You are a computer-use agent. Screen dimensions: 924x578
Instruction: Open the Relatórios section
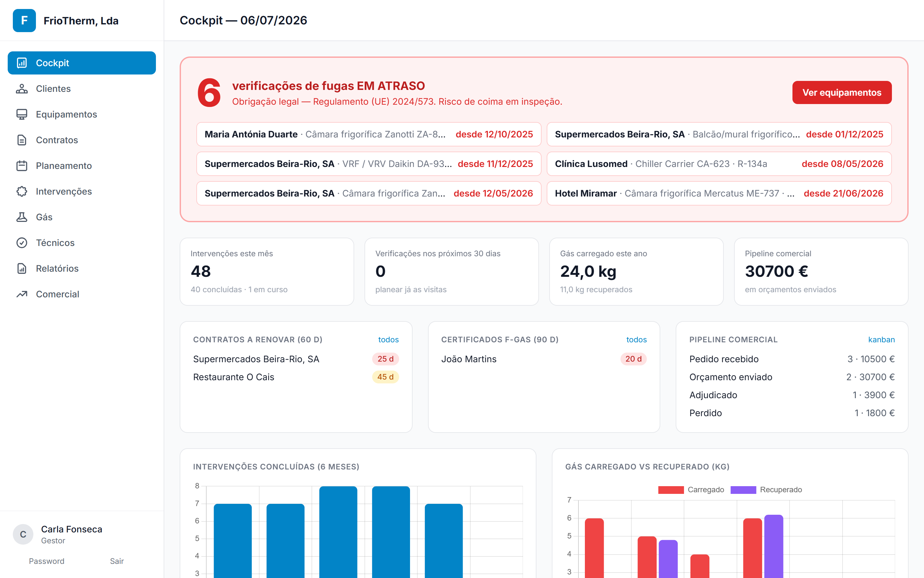(x=82, y=268)
